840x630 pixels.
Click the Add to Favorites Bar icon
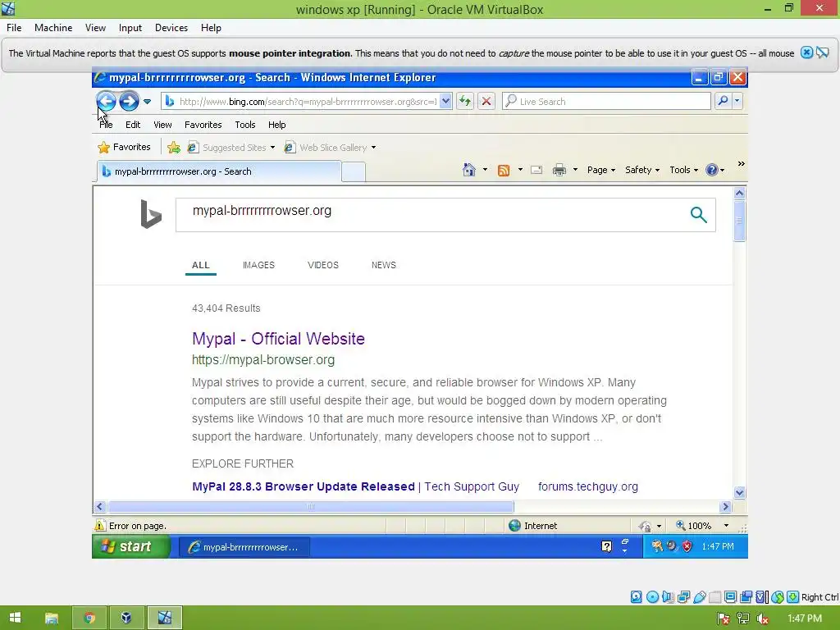click(x=174, y=148)
